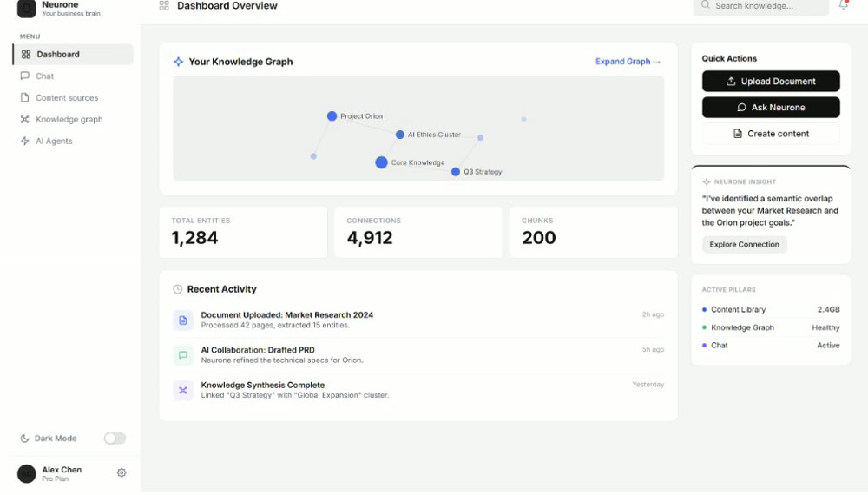Click the sparkle icon next to Neurone Insight

tap(707, 181)
